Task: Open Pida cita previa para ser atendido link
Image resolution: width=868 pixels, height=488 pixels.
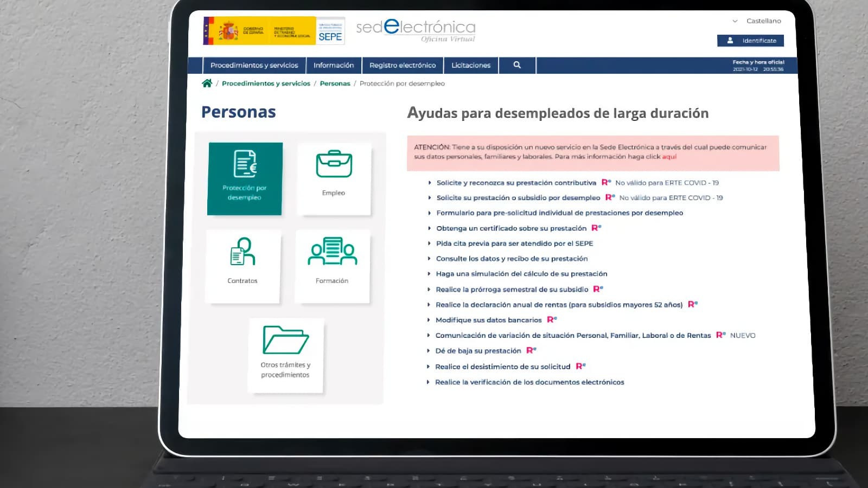Action: pos(514,243)
